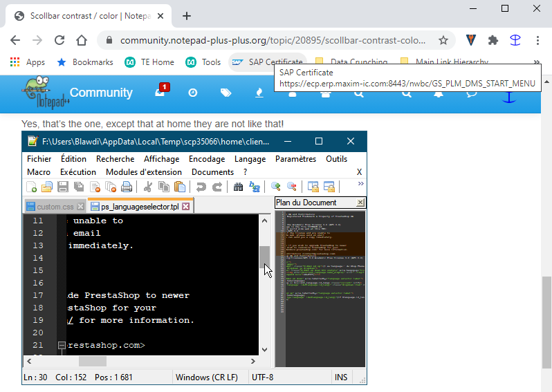The width and height of the screenshot is (552, 392).
Task: Click the Zoom In magnifier icon
Action: click(275, 187)
